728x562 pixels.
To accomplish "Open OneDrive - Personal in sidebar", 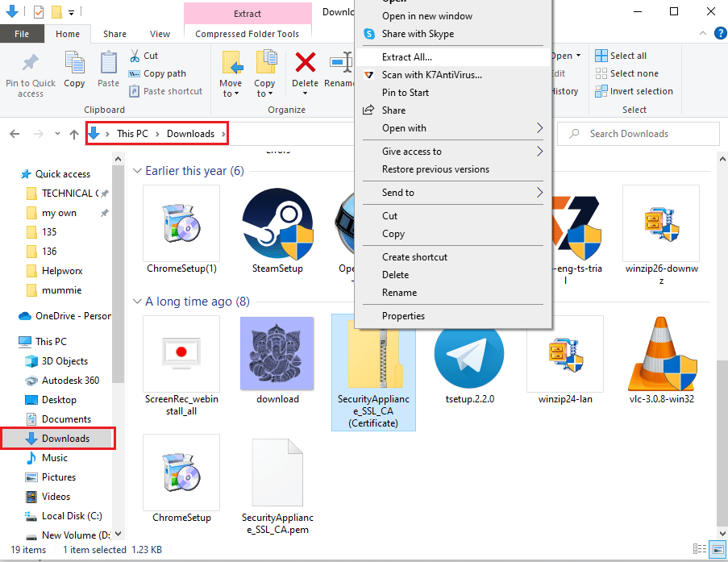I will tap(73, 316).
